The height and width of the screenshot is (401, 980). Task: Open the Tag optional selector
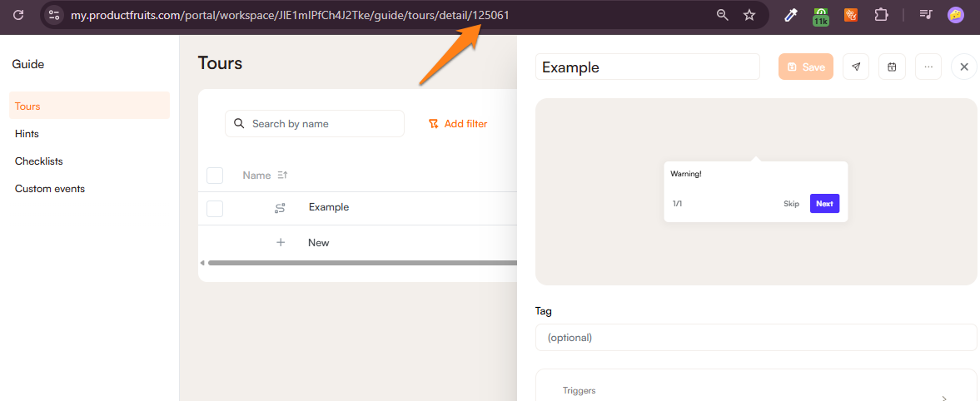point(755,338)
